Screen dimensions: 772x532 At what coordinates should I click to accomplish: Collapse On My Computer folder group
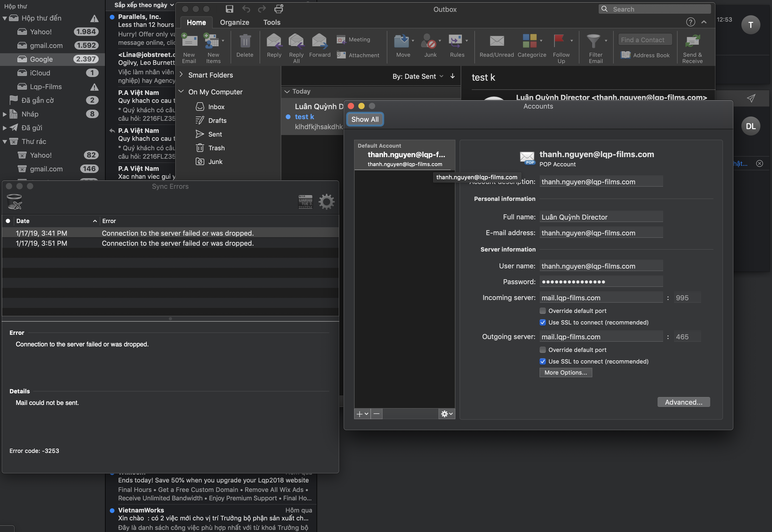coord(181,91)
